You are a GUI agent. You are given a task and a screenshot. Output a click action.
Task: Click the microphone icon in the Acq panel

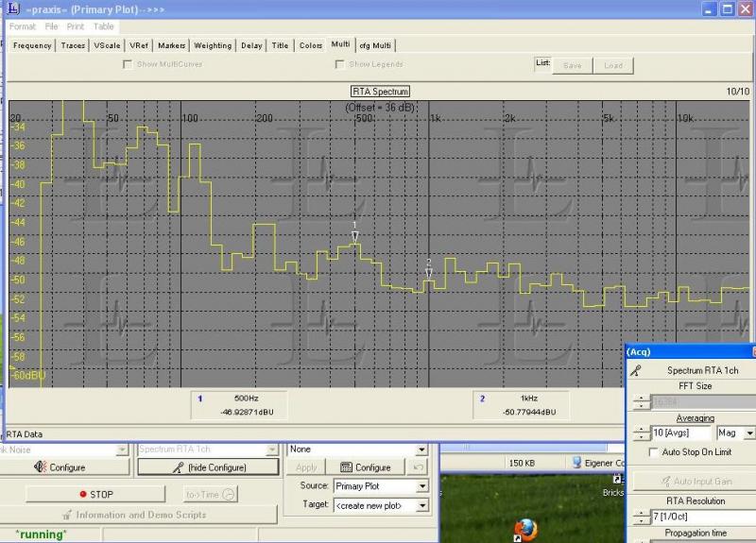click(636, 371)
